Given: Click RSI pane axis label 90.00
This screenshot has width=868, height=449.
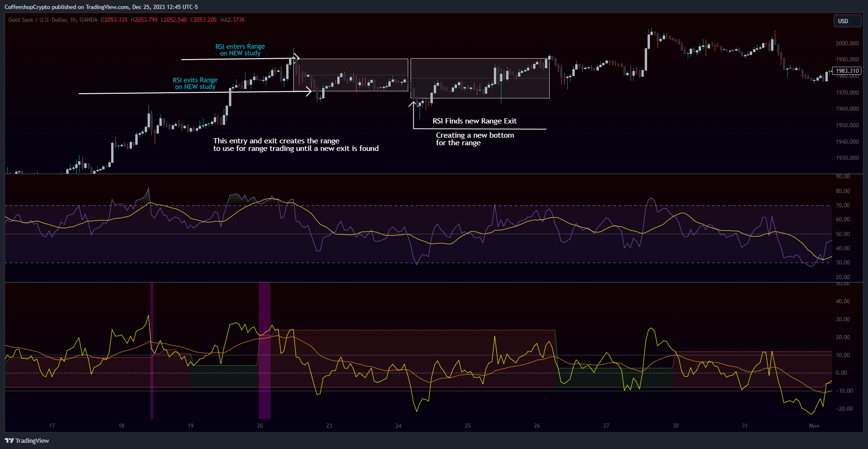Looking at the screenshot, I should [843, 176].
